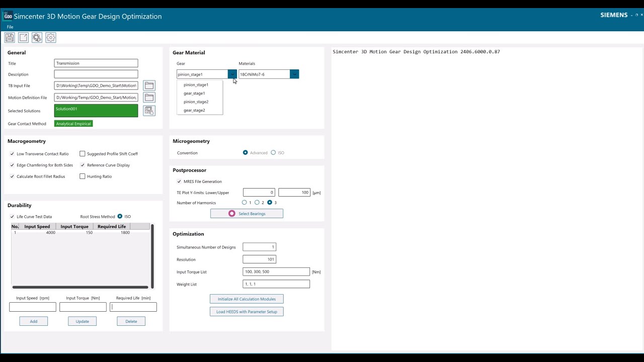Click the Title input field

click(96, 63)
